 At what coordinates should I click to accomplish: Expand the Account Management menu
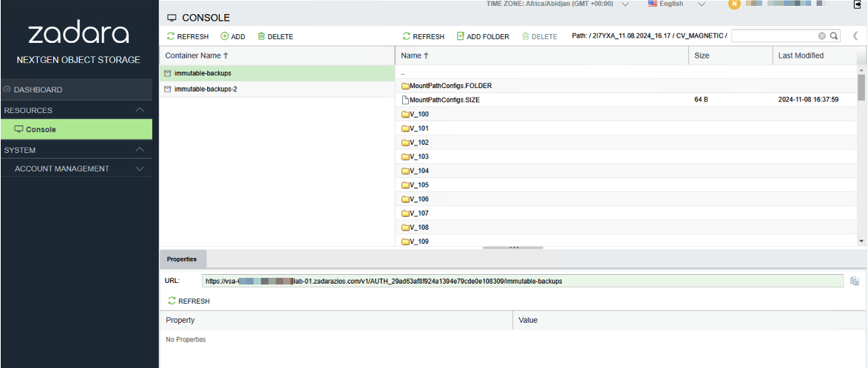click(76, 168)
